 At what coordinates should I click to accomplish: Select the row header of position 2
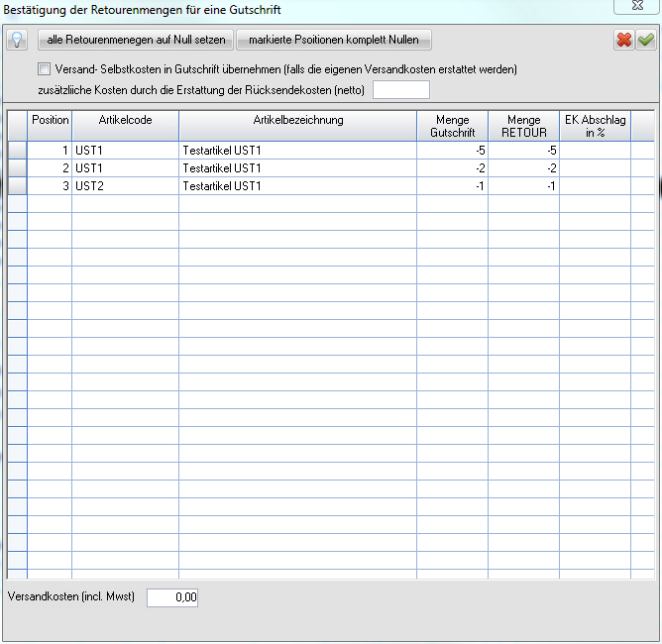coord(17,168)
